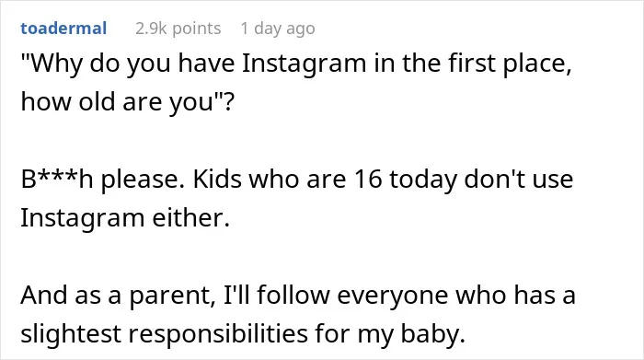This screenshot has height=360, width=644.
Task: Click the word 'follow' in the third paragraph
Action: click(x=293, y=295)
